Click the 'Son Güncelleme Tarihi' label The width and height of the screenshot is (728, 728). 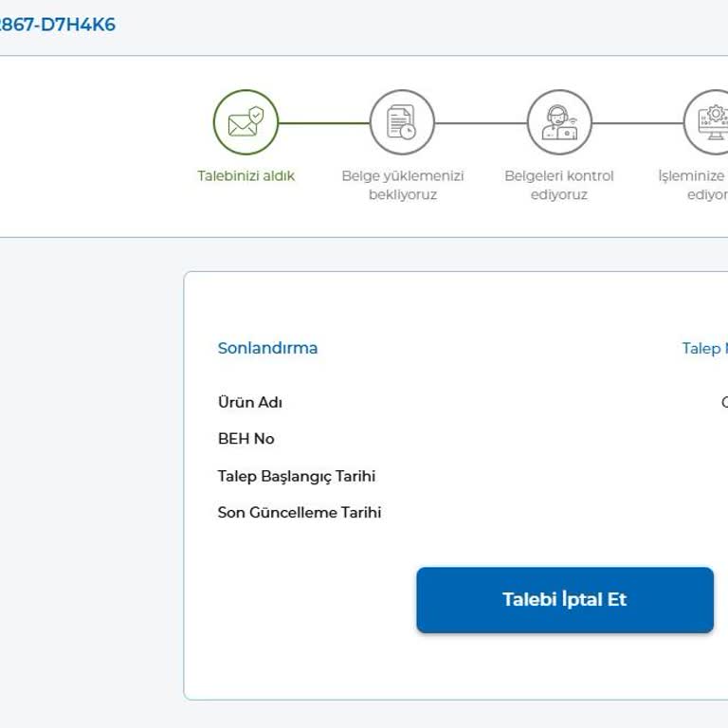[299, 513]
